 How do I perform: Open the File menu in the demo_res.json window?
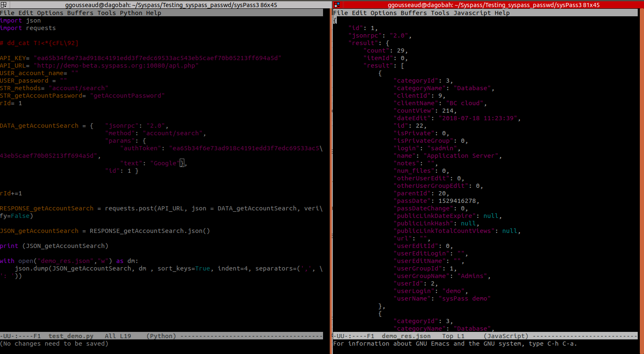(341, 13)
